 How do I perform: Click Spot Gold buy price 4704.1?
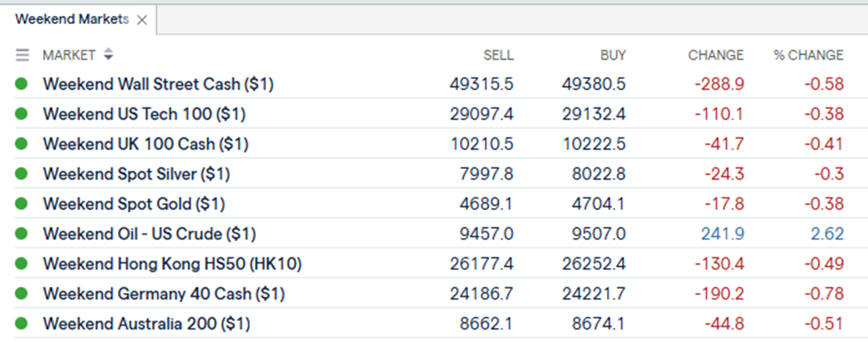click(599, 204)
